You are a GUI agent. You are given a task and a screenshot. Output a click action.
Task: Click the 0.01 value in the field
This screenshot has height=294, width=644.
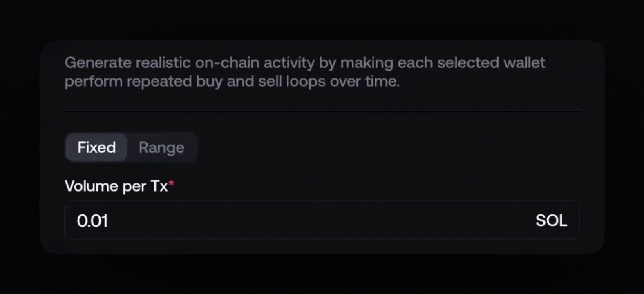tap(92, 221)
